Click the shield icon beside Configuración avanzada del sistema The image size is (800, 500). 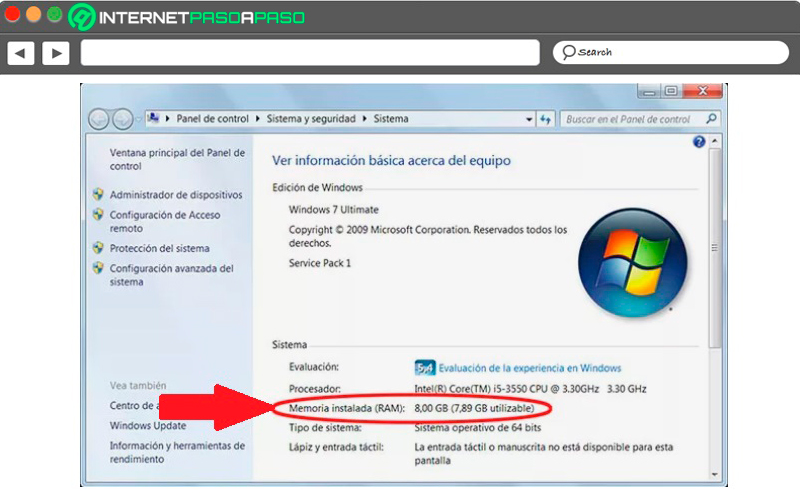tap(98, 268)
